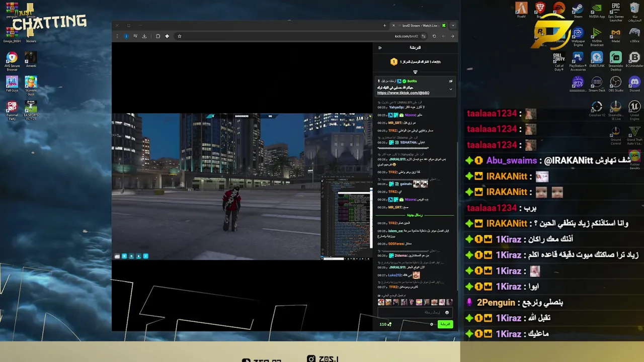Click username Luks212 in chat
Image resolution: width=644 pixels, height=362 pixels.
(x=395, y=276)
